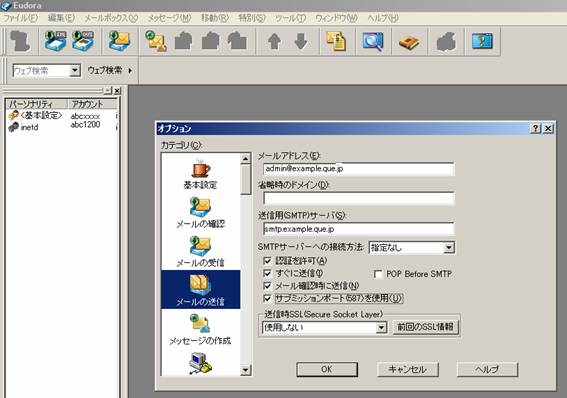This screenshot has width=567, height=398.
Task: Open the 特別(S) menu
Action: (252, 18)
